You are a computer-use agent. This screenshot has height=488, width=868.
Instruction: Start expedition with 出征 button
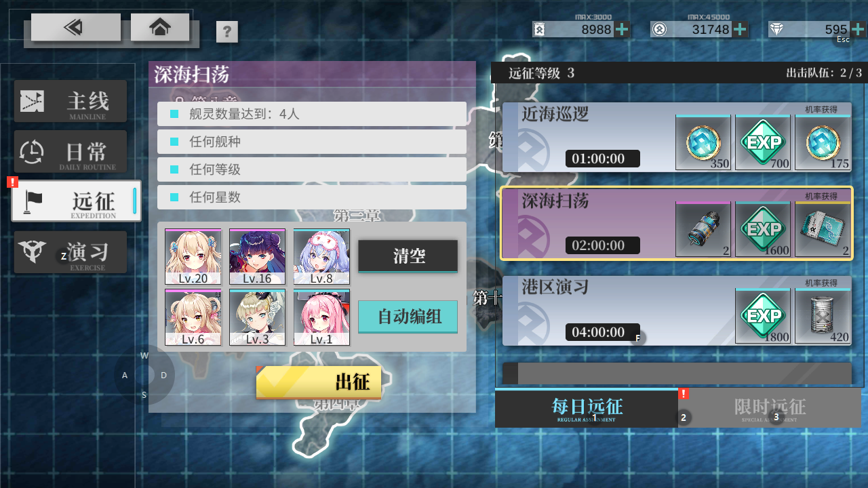tap(319, 382)
